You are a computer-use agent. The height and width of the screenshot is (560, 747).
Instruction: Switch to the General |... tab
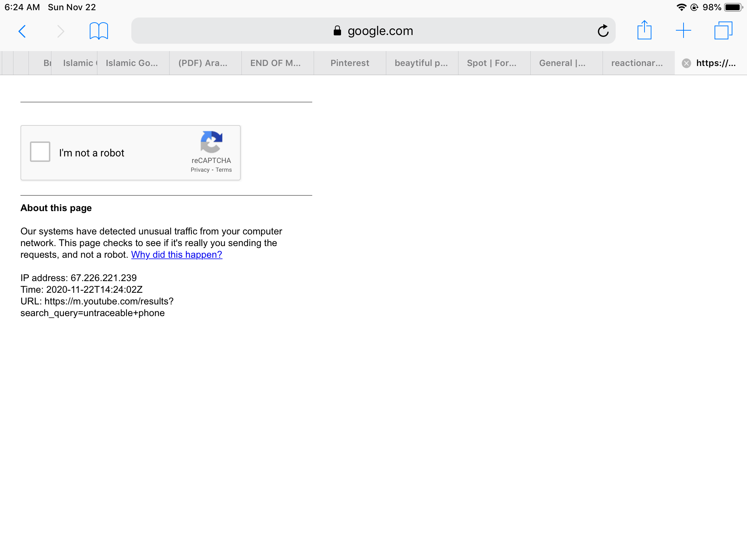point(566,63)
